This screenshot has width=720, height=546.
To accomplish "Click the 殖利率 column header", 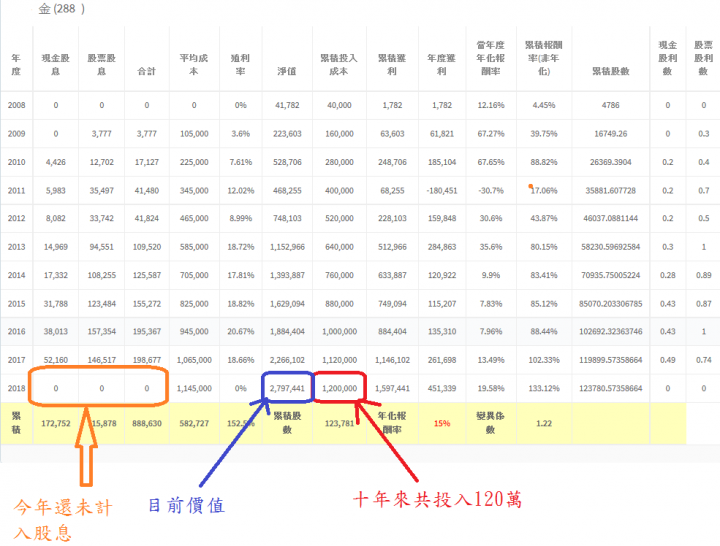I will coord(240,65).
